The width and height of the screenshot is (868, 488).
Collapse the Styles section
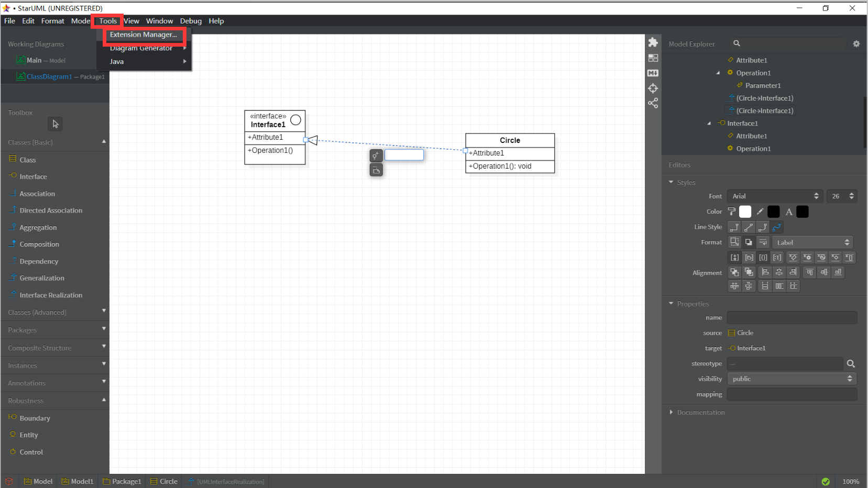tap(671, 182)
